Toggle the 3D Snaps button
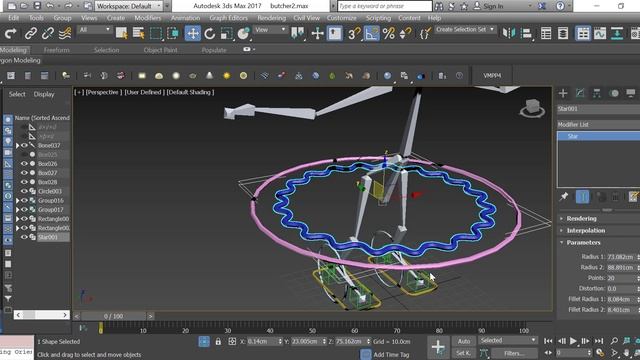The image size is (640, 360). [354, 33]
